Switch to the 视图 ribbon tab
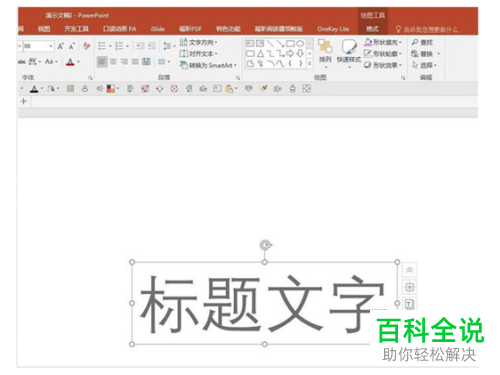 [44, 29]
